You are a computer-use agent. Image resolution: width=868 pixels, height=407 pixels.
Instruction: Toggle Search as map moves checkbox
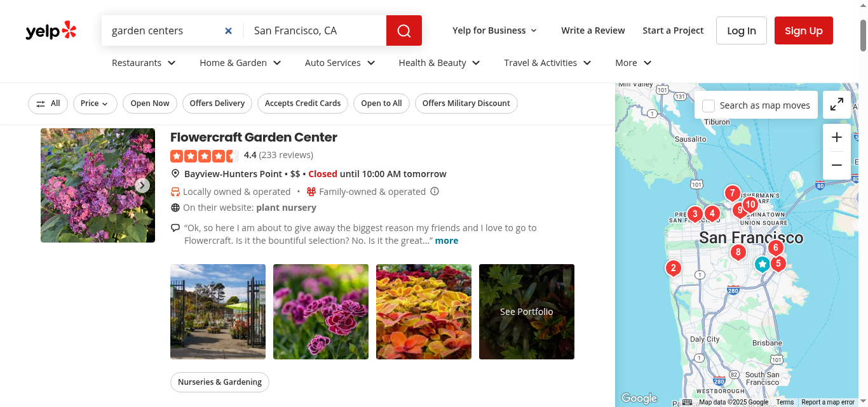(x=709, y=105)
